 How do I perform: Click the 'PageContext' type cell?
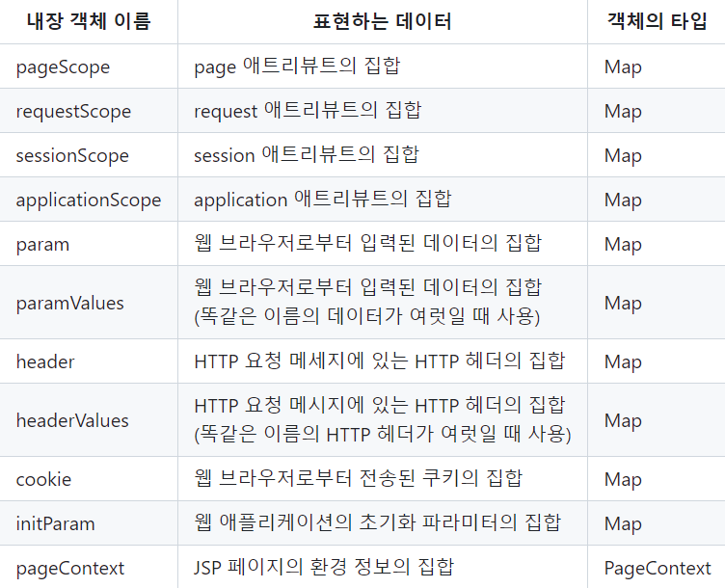[658, 568]
